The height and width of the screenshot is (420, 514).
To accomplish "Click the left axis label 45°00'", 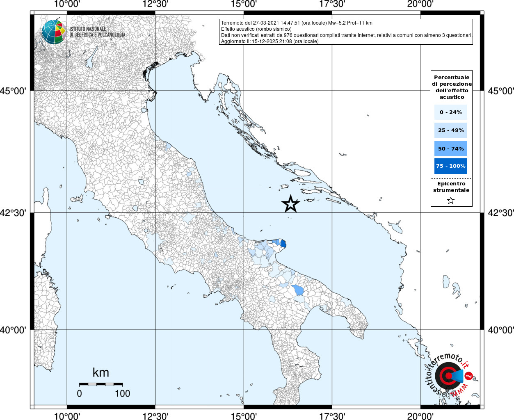I will pos(13,91).
